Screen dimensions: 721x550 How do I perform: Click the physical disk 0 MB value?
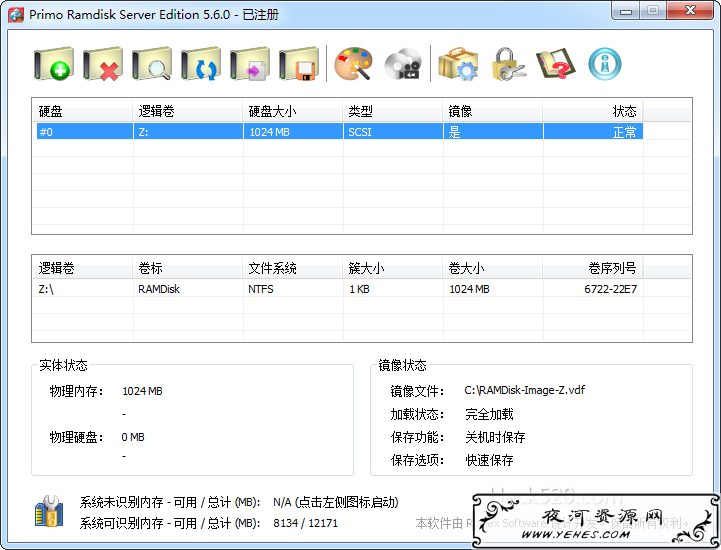tap(133, 437)
